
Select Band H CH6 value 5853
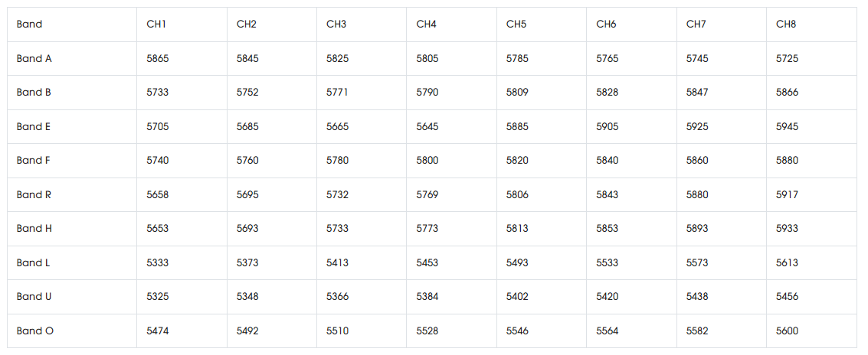tap(608, 228)
